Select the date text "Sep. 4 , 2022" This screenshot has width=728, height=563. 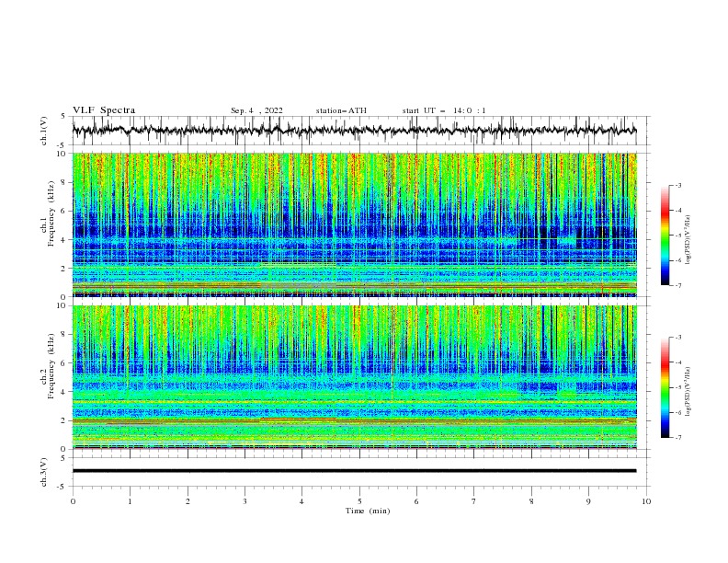pos(256,110)
